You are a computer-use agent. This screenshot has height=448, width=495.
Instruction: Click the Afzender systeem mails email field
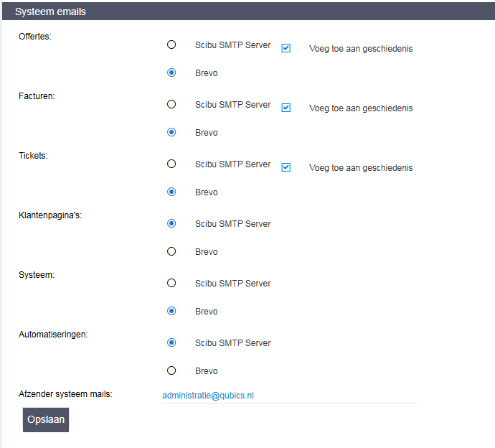288,395
